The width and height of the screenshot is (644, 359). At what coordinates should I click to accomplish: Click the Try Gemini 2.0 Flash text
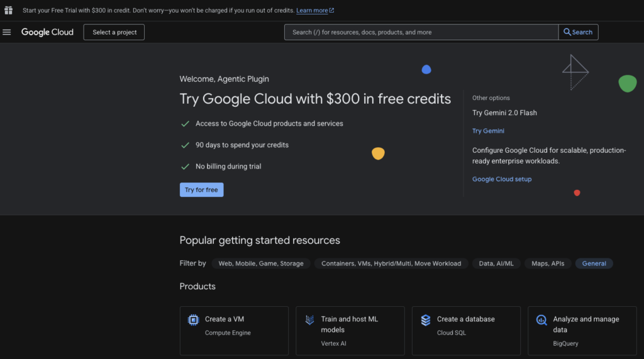(504, 113)
